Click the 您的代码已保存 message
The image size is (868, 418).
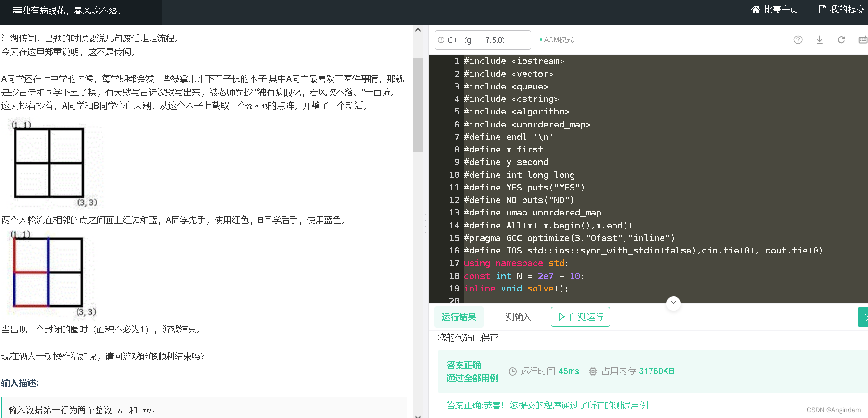click(x=468, y=338)
